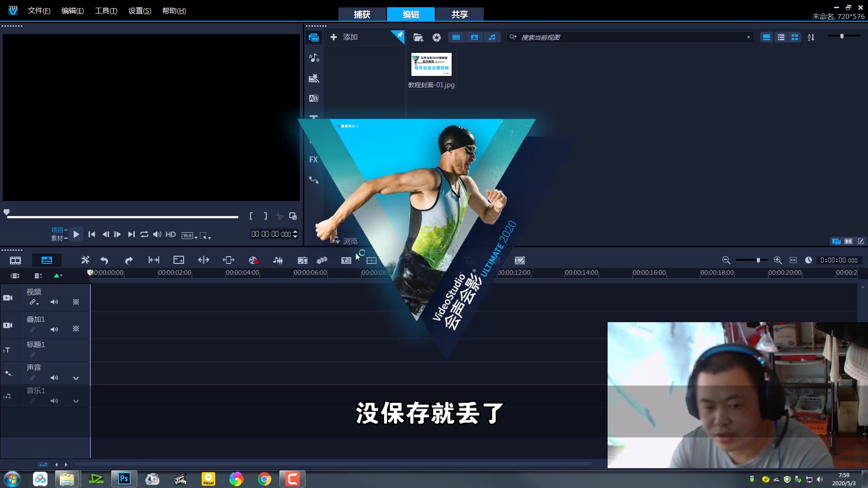868x488 pixels.
Task: Expand the capture options dropdown next to the camera icon
Action: 437,38
